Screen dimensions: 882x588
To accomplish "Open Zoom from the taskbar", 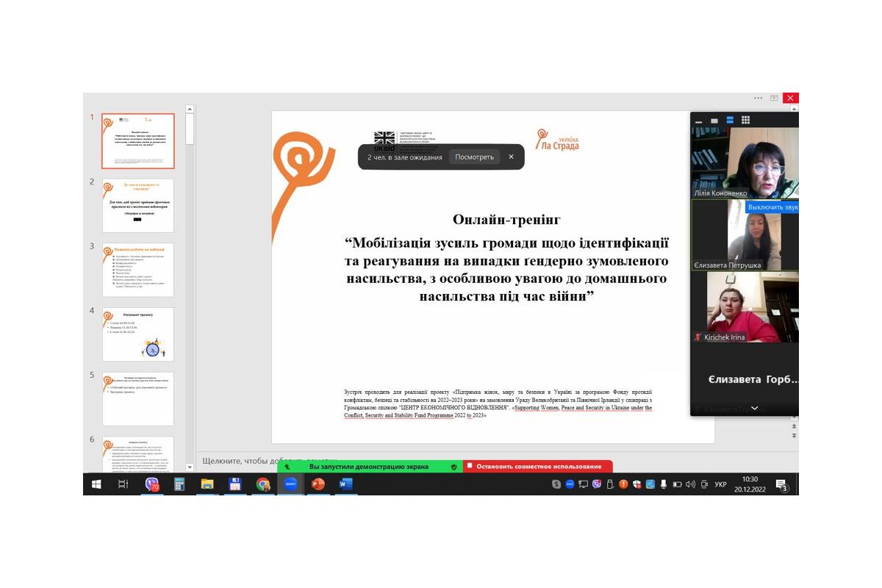I will point(290,484).
